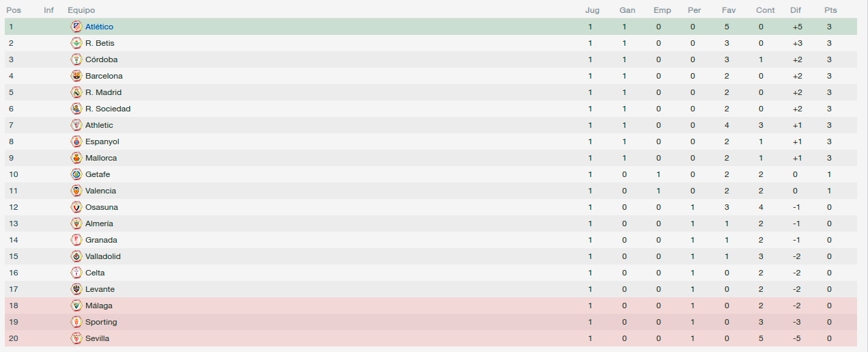Click the Valencia club crest icon
868x352 pixels.
[x=76, y=191]
